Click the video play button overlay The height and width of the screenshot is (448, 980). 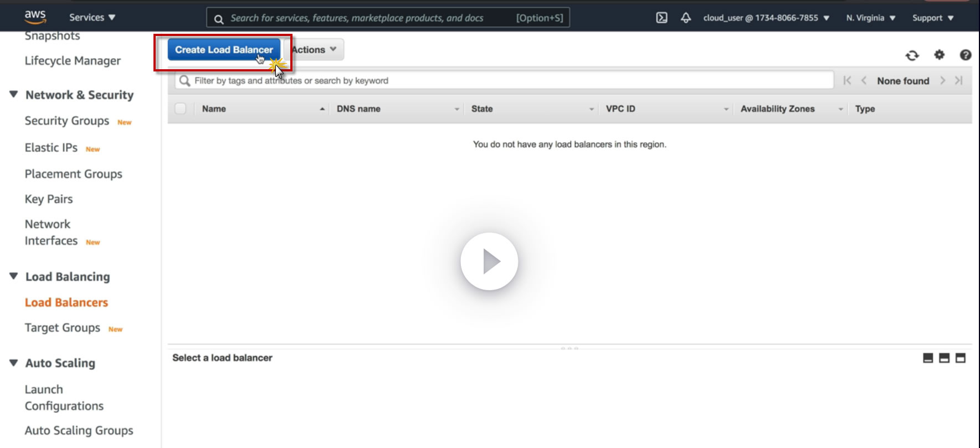(489, 261)
